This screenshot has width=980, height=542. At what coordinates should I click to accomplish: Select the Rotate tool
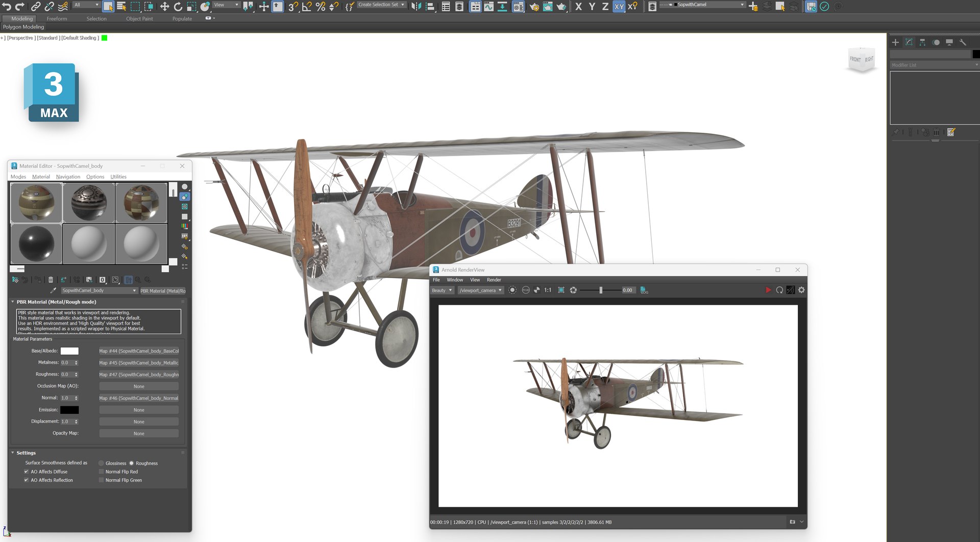(178, 6)
